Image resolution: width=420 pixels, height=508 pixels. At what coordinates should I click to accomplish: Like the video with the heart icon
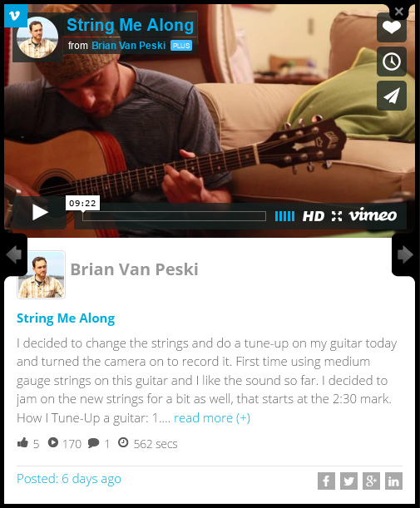tap(392, 28)
